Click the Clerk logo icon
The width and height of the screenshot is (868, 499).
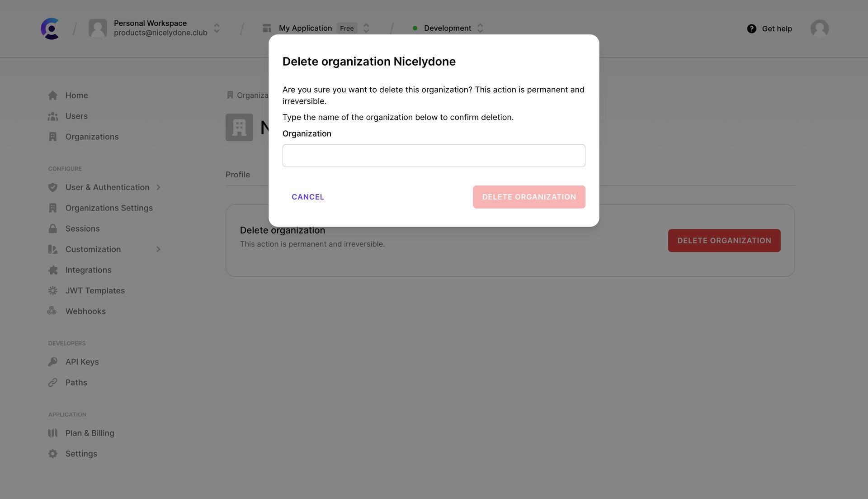point(50,29)
